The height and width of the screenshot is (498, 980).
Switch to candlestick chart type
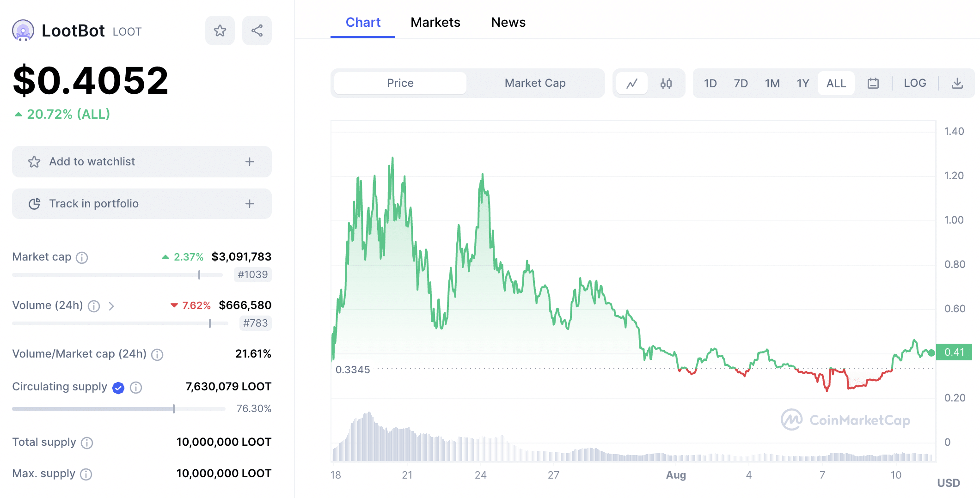tap(666, 83)
